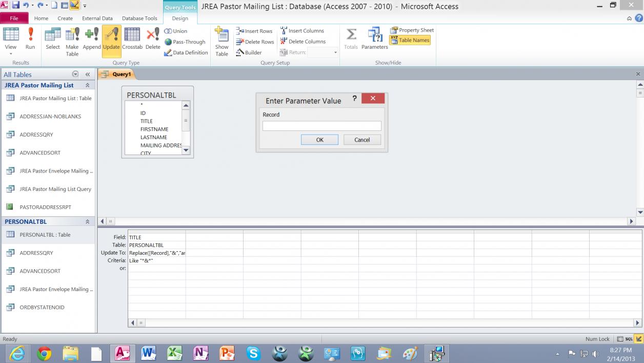Save with the Quick Access floppy icon
Screen dimensions: 644x363
(15, 6)
